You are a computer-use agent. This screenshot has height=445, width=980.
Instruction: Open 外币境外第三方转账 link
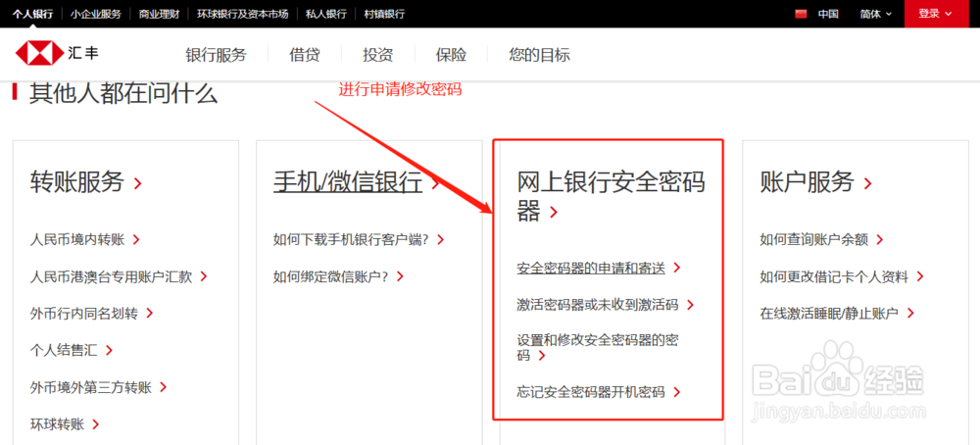click(91, 387)
